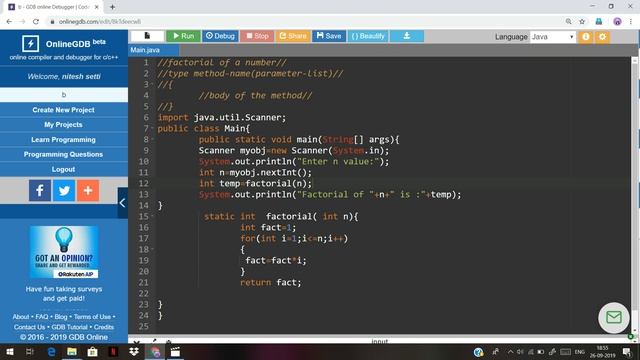The height and width of the screenshot is (360, 640).
Task: Open Task View from the taskbar
Action: [x=30, y=351]
